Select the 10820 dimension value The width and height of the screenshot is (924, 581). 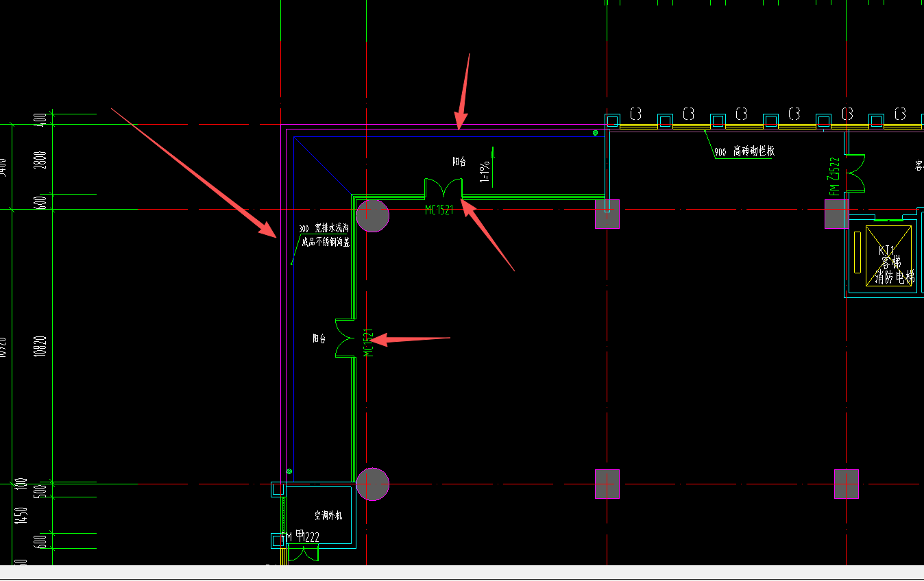40,347
